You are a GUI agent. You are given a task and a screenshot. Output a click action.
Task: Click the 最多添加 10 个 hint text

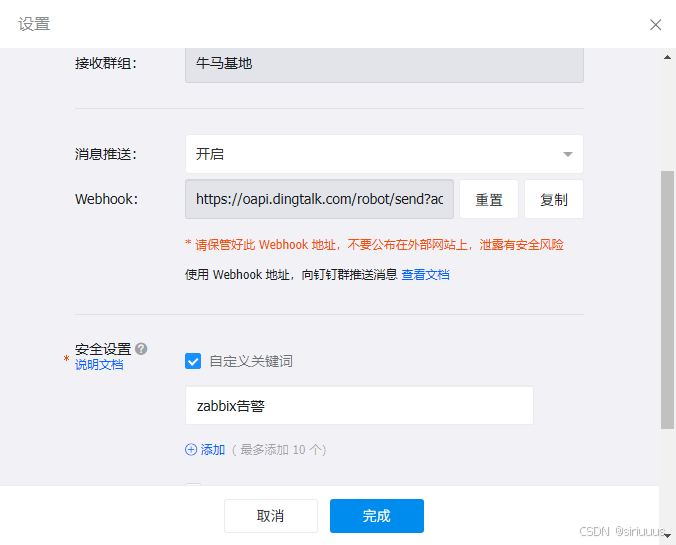[x=279, y=450]
